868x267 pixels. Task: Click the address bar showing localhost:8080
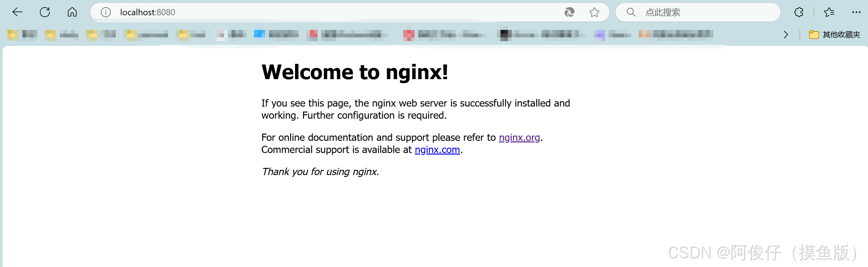click(349, 12)
